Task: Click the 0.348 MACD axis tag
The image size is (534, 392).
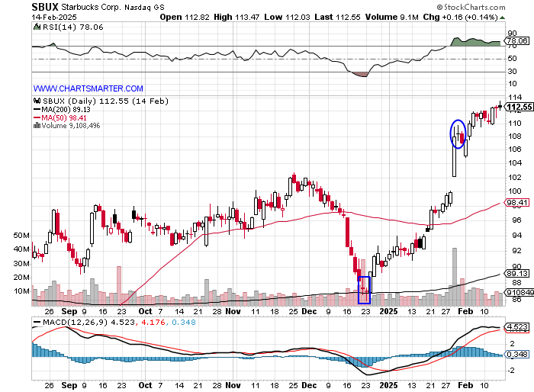Action: tap(516, 355)
